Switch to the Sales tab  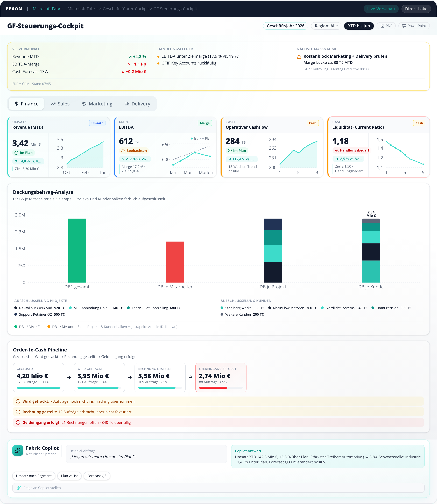click(x=60, y=104)
